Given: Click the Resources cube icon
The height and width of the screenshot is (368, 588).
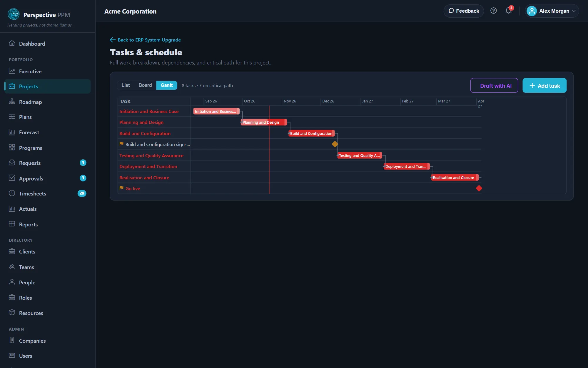Looking at the screenshot, I should [x=12, y=312].
